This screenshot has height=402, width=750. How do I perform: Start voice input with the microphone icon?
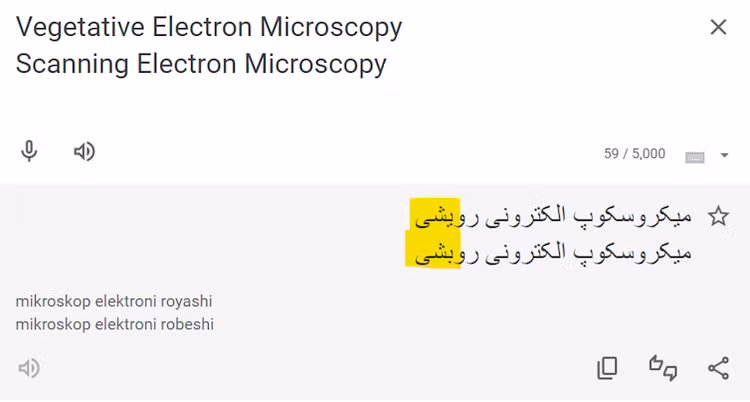click(x=30, y=152)
